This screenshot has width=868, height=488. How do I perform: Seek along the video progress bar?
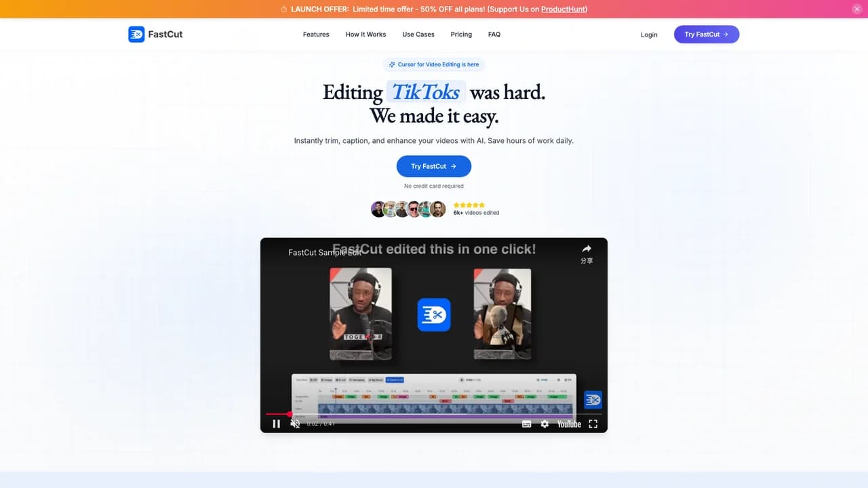point(434,413)
